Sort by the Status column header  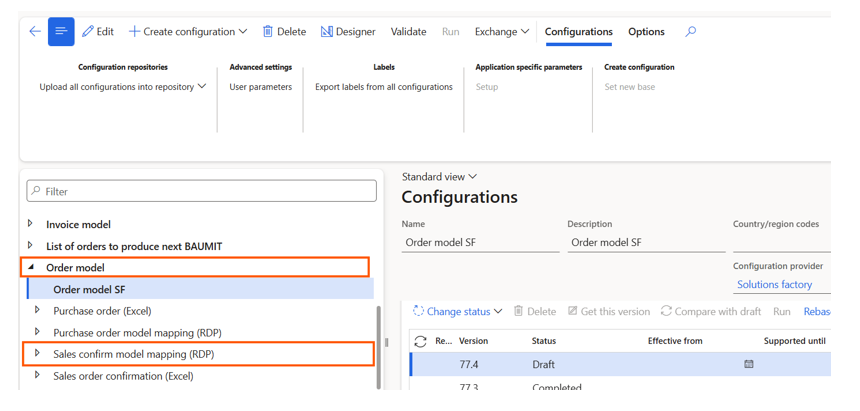[x=544, y=341]
